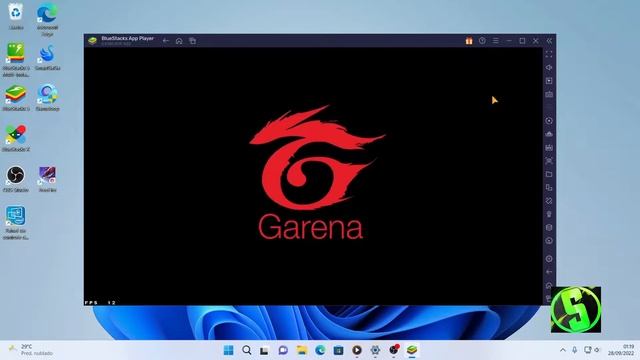Open File Explorer from taskbar
The height and width of the screenshot is (360, 640).
pyautogui.click(x=302, y=350)
